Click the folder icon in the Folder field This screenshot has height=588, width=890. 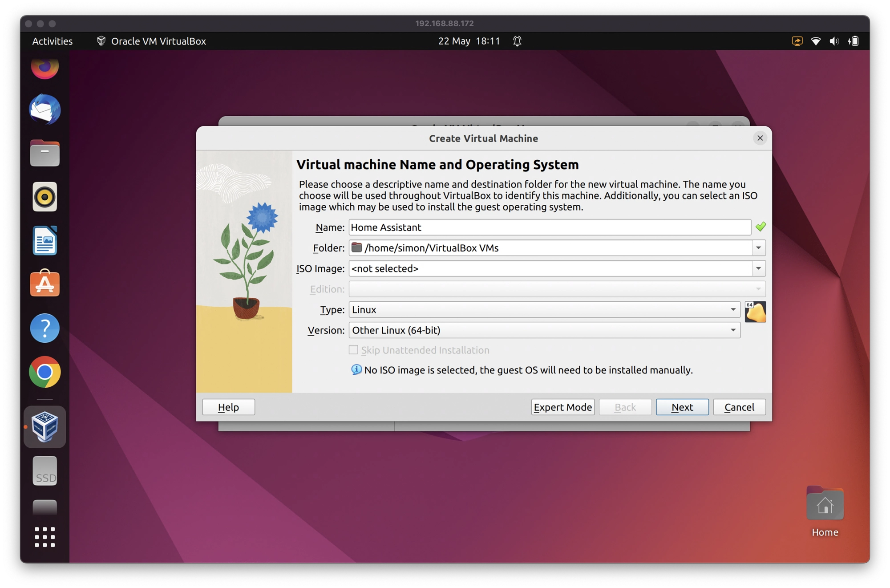tap(356, 247)
